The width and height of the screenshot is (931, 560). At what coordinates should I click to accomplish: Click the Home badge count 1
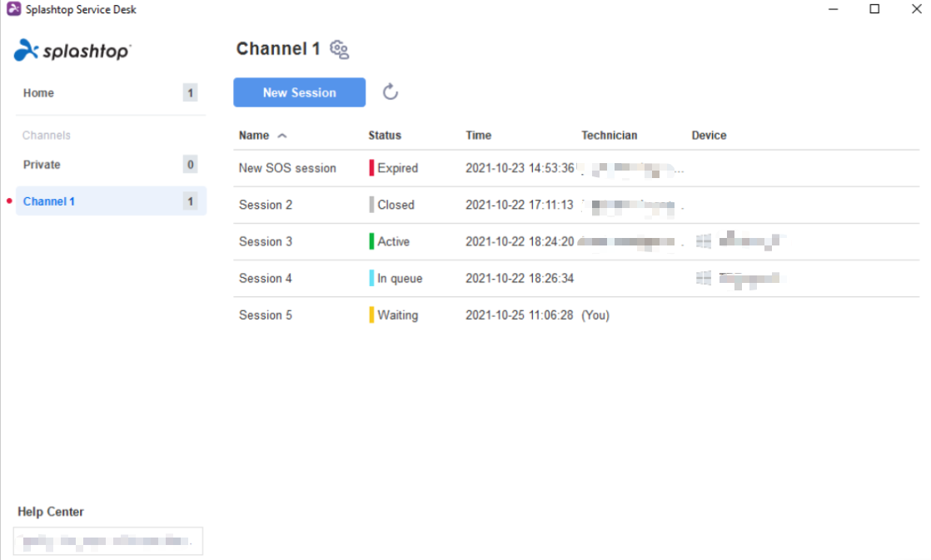190,92
